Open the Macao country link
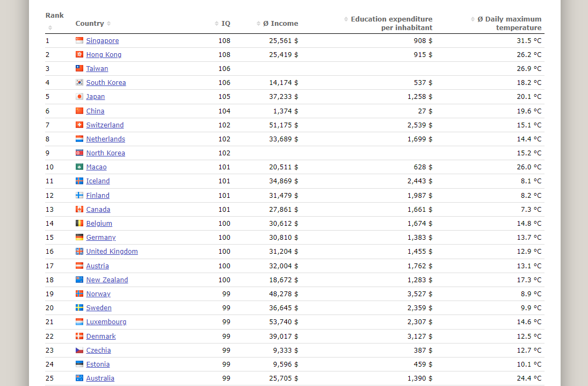588x386 pixels. 96,167
